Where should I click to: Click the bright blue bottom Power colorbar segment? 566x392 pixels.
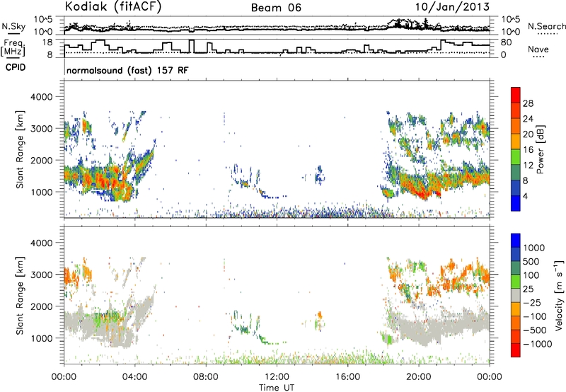pos(516,203)
